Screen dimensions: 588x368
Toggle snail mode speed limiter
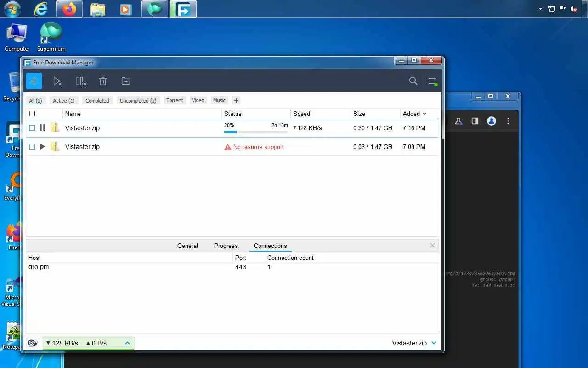coord(33,343)
